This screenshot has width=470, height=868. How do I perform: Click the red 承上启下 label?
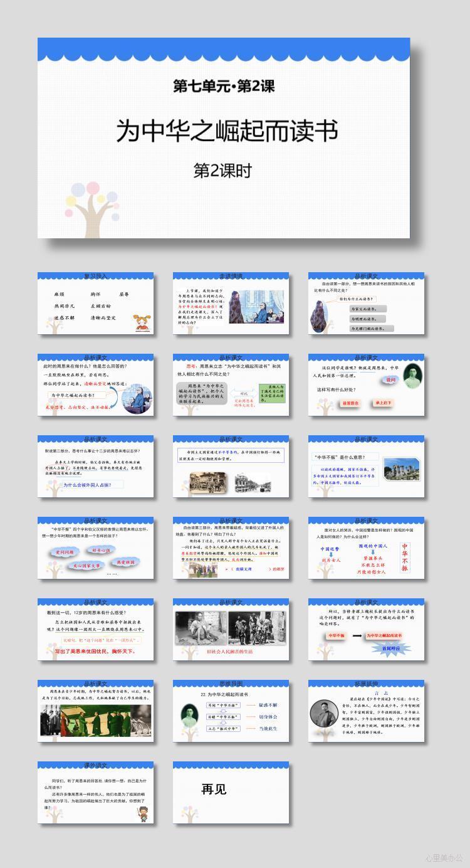[382, 403]
